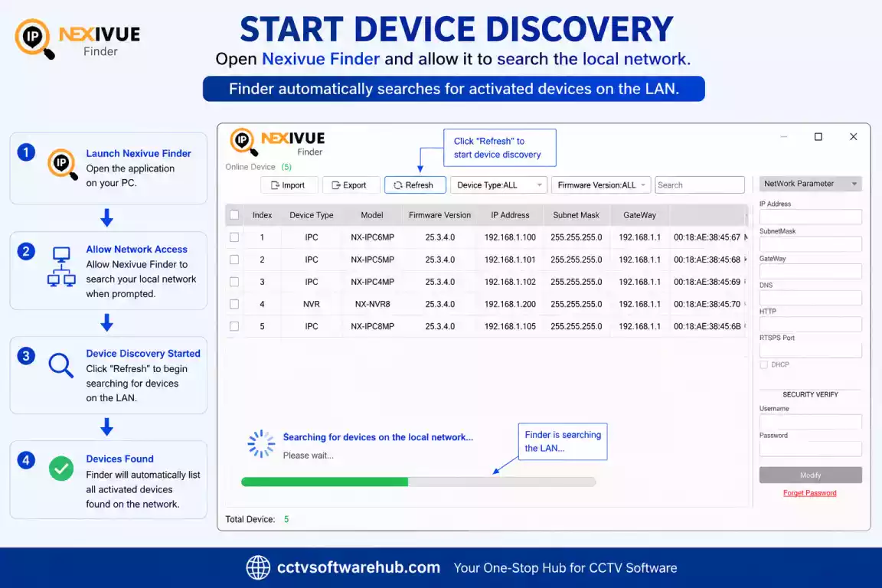Click the globe icon beside cctvsoftwarehub.com
The width and height of the screenshot is (882, 588).
pyautogui.click(x=258, y=567)
